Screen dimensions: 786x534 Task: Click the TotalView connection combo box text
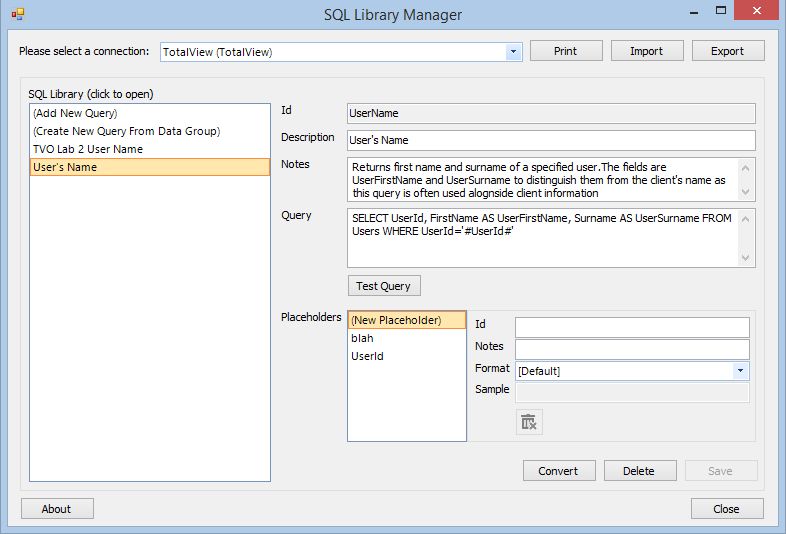pyautogui.click(x=218, y=52)
